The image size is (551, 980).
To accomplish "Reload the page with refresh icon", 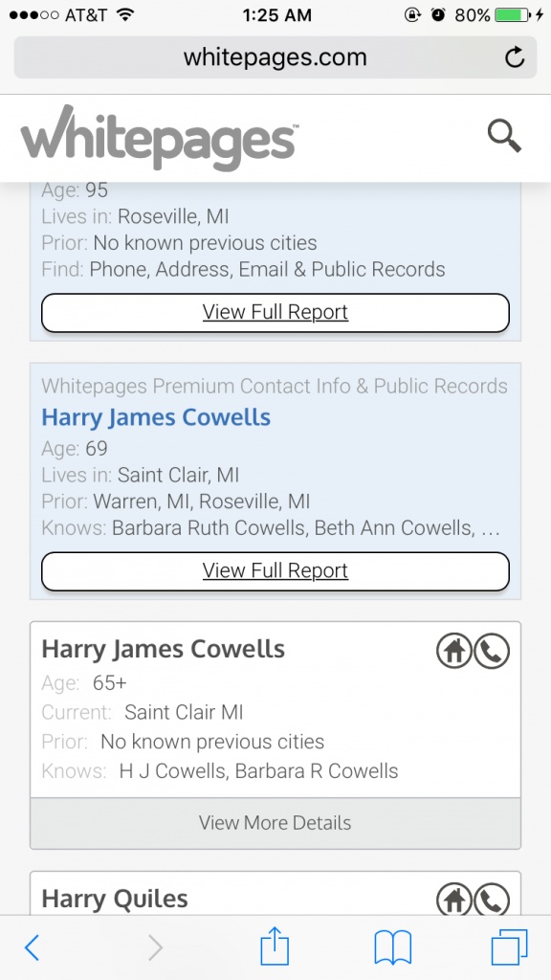I will tap(514, 57).
